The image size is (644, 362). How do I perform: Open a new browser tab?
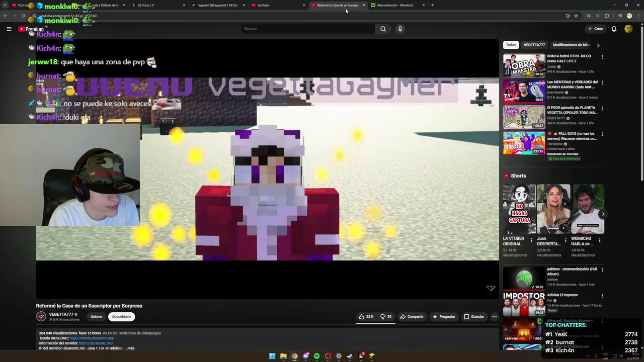[433, 5]
